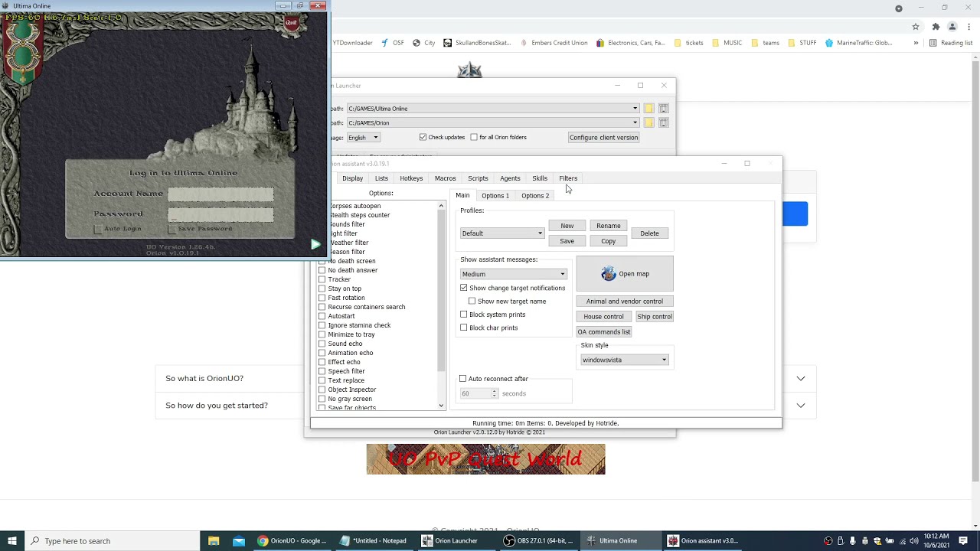Click Password input field in Ultima Online
The image size is (980, 551).
coord(220,214)
